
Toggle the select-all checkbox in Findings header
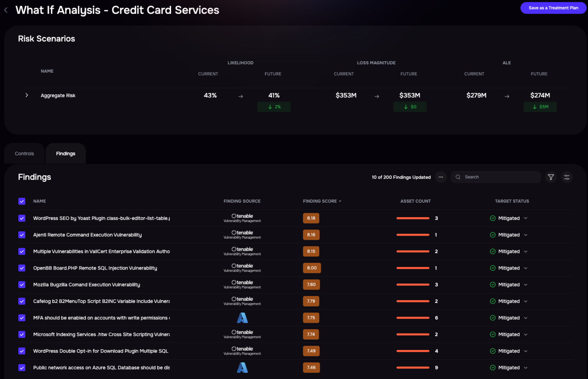click(22, 201)
